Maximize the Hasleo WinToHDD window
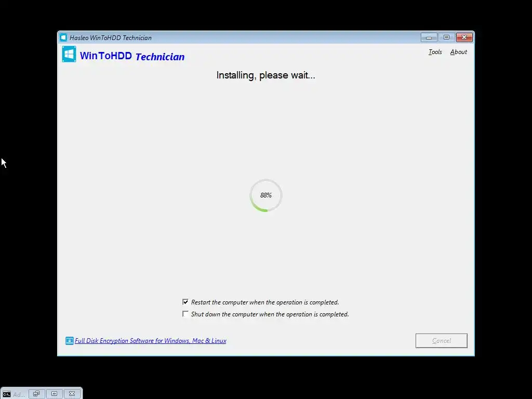 pos(446,37)
